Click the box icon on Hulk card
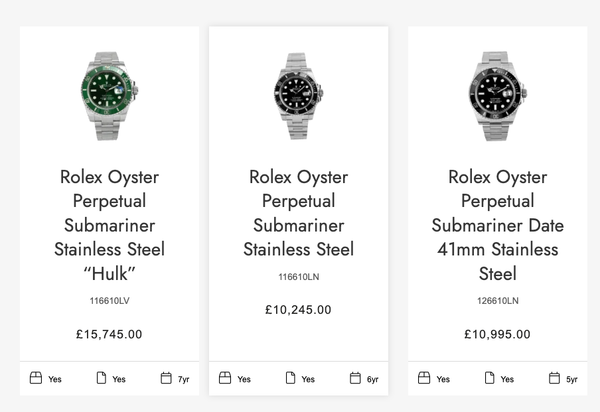This screenshot has height=412, width=600. 36,378
